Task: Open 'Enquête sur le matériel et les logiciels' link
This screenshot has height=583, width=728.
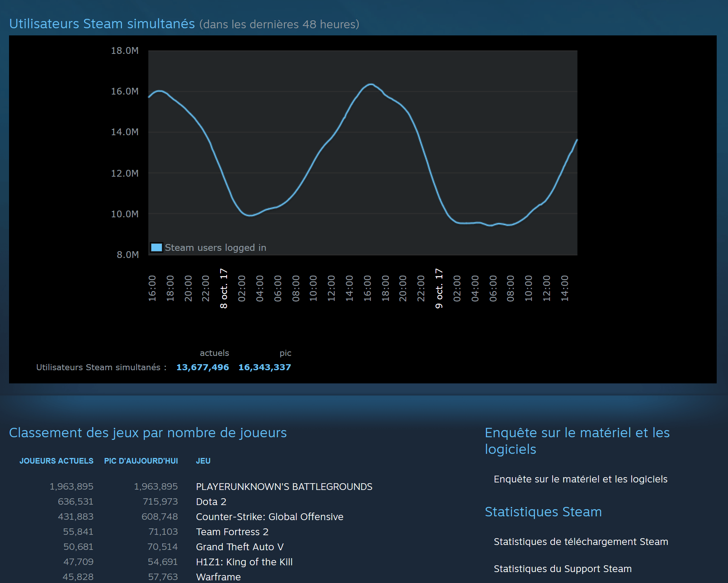Action: tap(580, 479)
